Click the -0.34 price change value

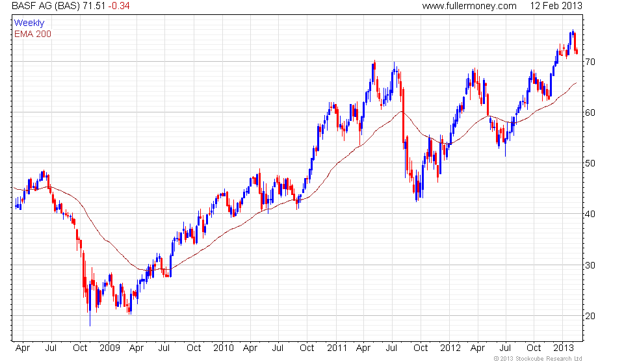(119, 6)
